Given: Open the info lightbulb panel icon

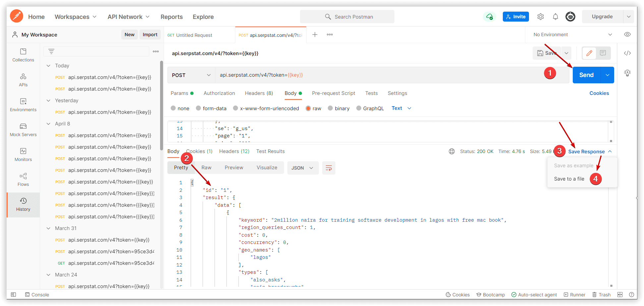Looking at the screenshot, I should click(x=627, y=73).
